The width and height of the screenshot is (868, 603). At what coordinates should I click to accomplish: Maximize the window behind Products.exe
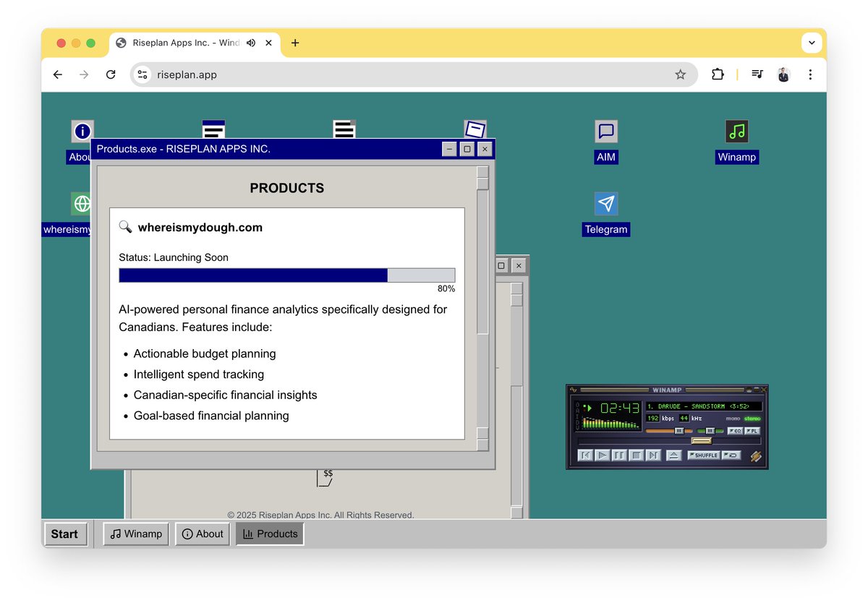click(501, 266)
